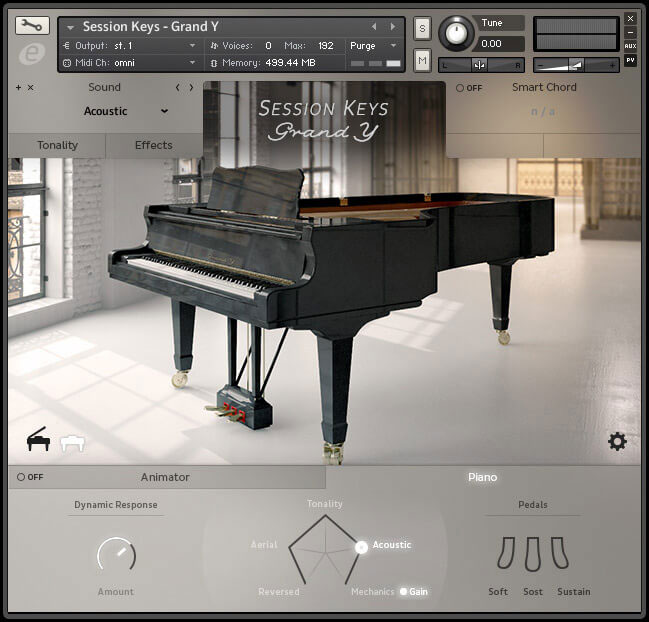Toggle the PV performance view button
Viewport: 649px width, 622px height.
(x=630, y=60)
